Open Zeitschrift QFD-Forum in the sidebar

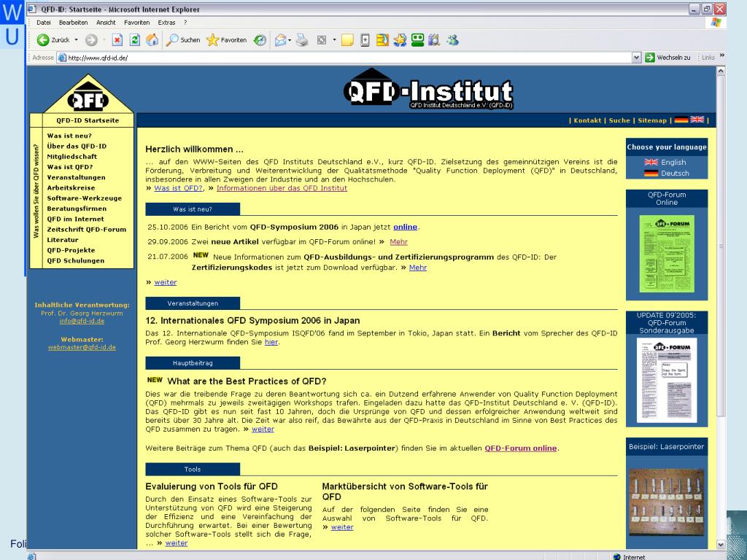pos(87,230)
